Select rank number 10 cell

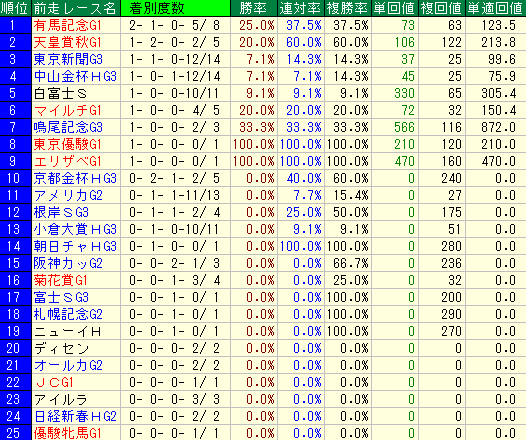point(15,178)
